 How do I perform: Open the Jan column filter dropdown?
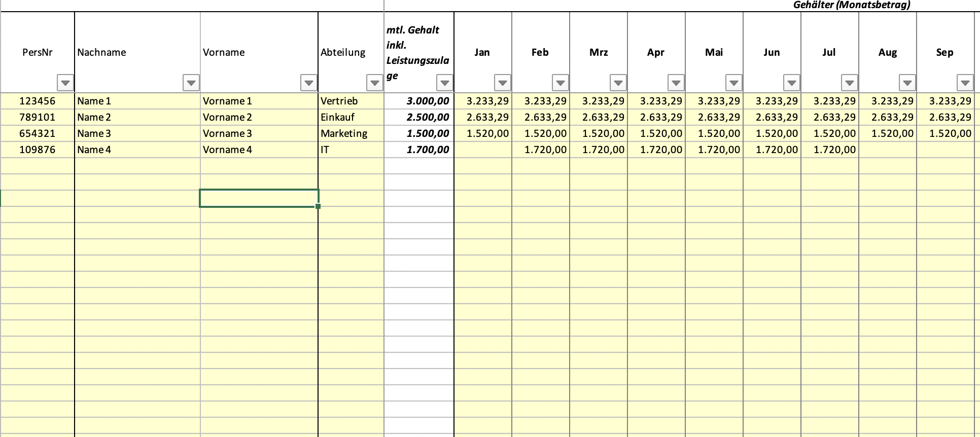point(502,83)
